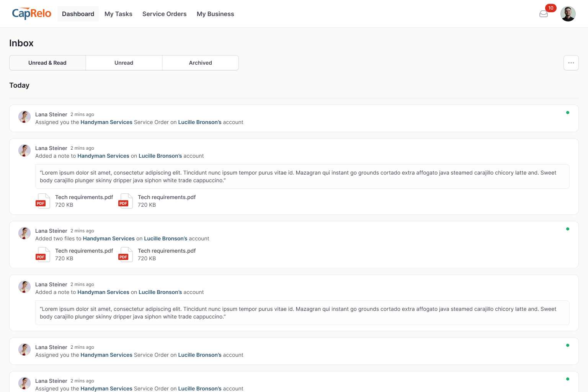Switch to the Unread tab
The height and width of the screenshot is (392, 588).
(124, 63)
